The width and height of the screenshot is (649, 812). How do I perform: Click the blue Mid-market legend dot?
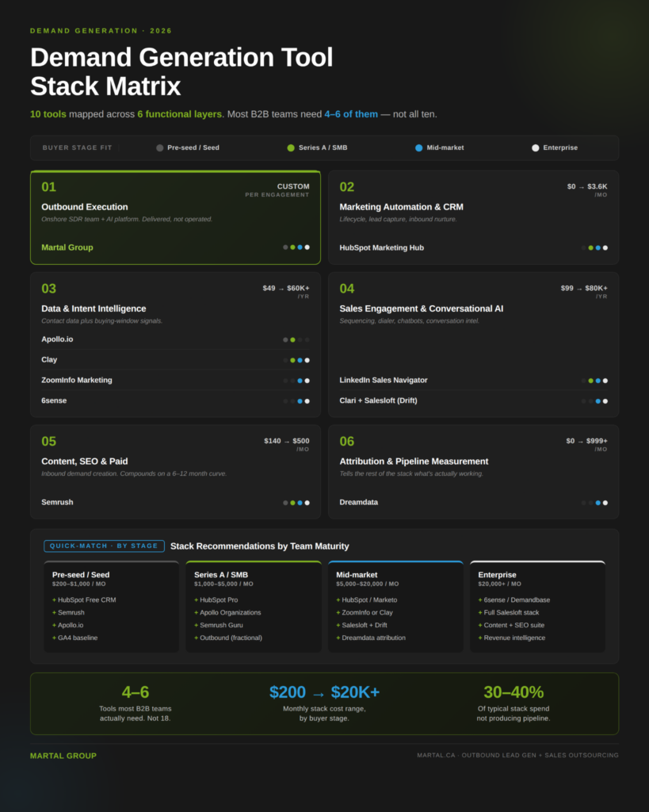click(418, 148)
